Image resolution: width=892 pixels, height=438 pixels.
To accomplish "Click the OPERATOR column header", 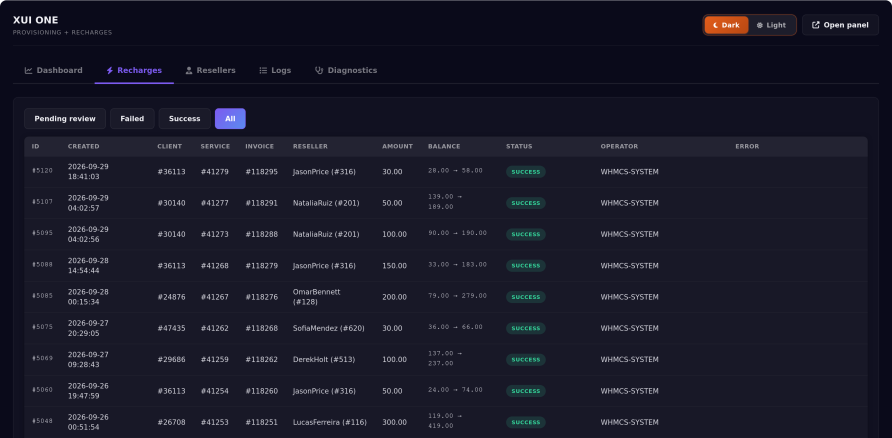I will [x=620, y=147].
